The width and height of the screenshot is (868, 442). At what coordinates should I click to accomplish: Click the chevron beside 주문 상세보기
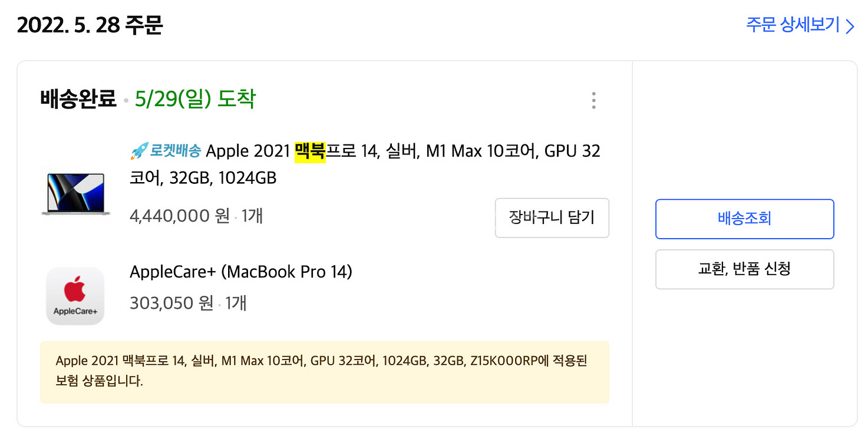click(x=850, y=27)
